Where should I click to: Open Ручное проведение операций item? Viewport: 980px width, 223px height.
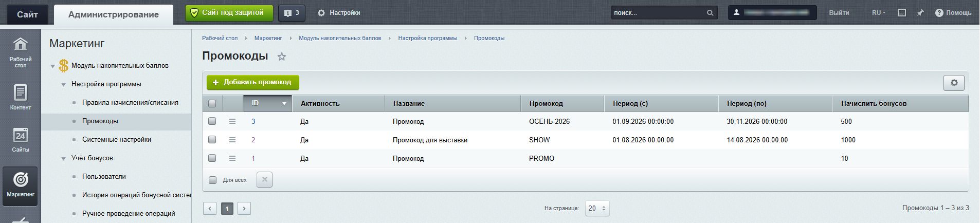pyautogui.click(x=129, y=213)
